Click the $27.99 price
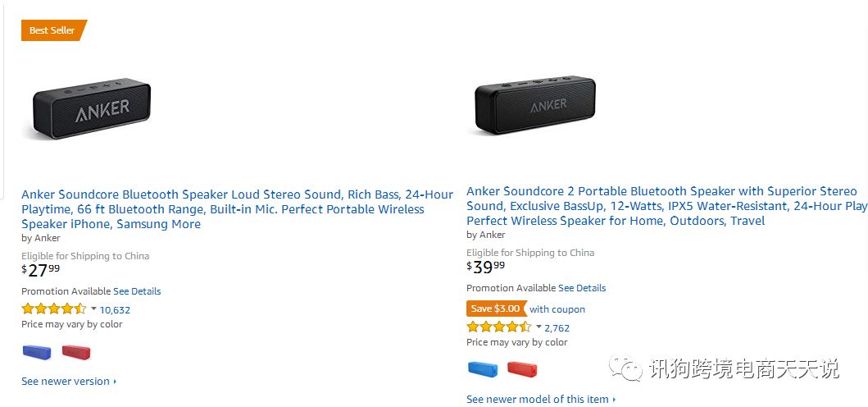Image resolution: width=868 pixels, height=407 pixels. pos(41,270)
